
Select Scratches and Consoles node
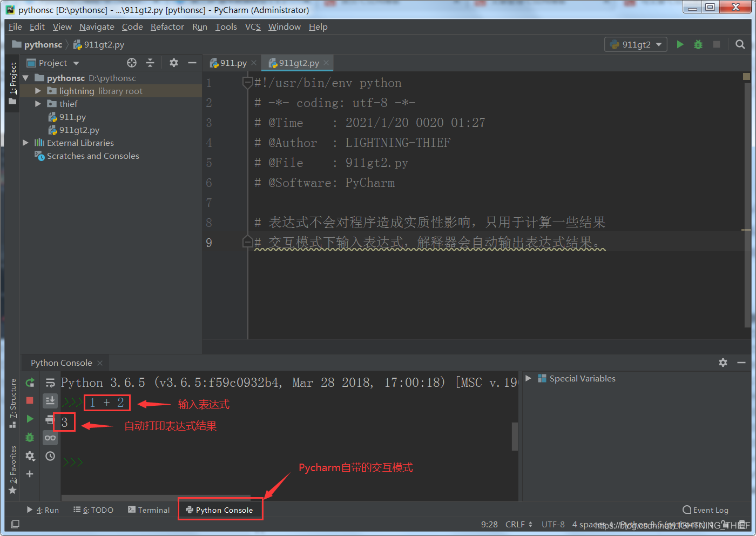[x=87, y=156]
